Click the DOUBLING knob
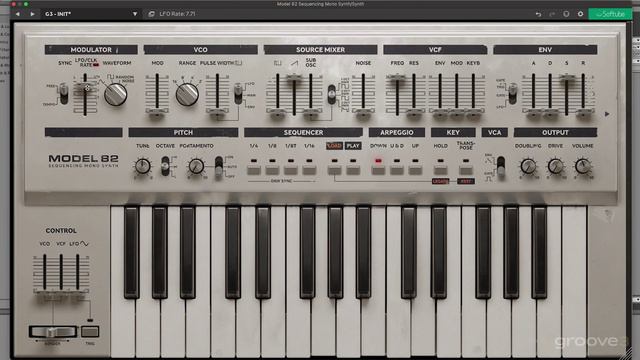This screenshot has height=360, width=640. coord(528,166)
